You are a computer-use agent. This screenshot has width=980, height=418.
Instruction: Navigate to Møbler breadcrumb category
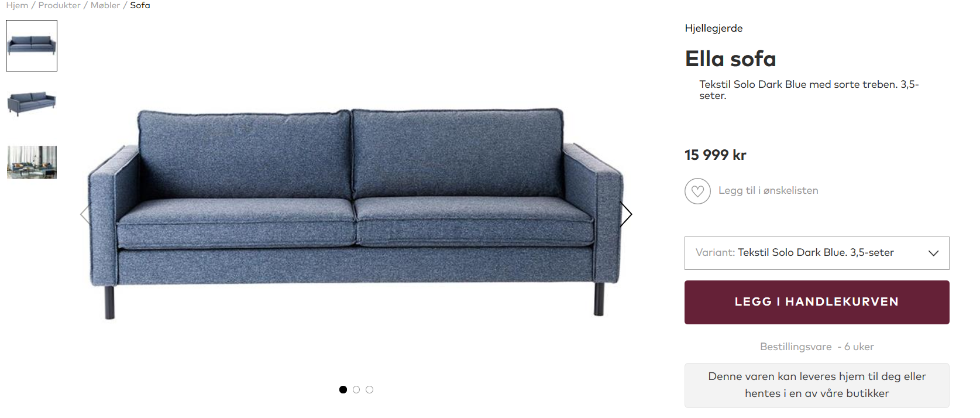click(x=105, y=5)
